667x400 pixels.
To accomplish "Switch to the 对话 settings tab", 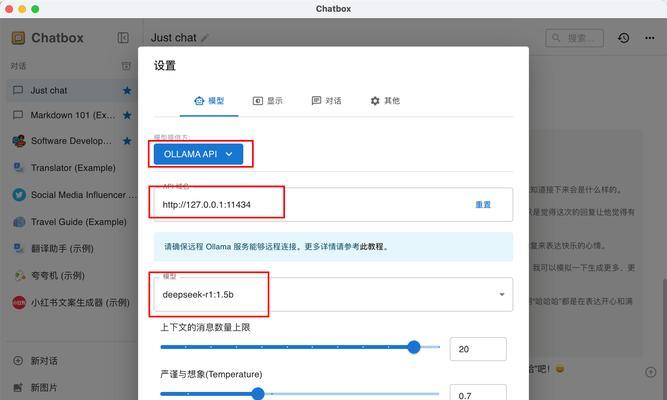I will (326, 101).
